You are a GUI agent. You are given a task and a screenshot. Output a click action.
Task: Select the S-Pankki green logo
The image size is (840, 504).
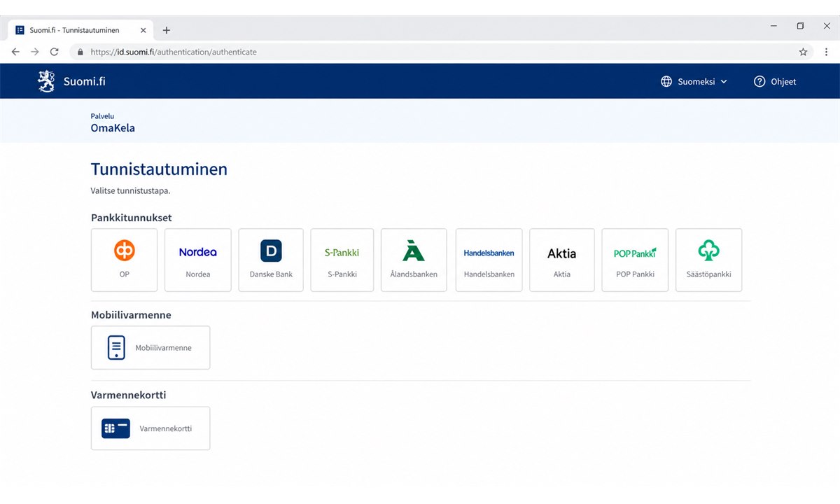click(x=342, y=252)
